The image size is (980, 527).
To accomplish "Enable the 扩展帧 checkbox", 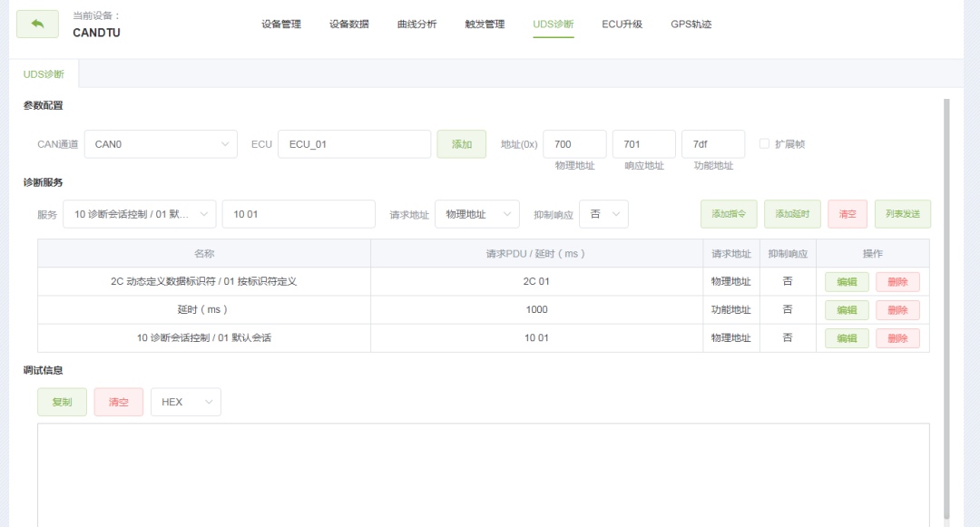I will coord(764,143).
